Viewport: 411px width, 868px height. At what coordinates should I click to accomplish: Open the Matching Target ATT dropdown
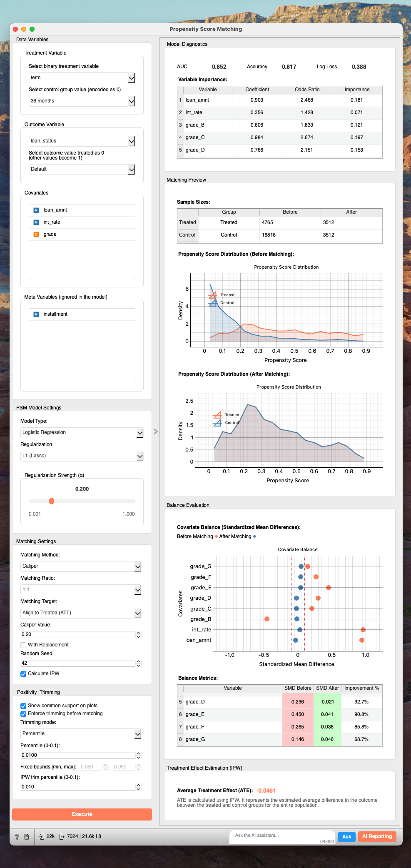tap(81, 613)
